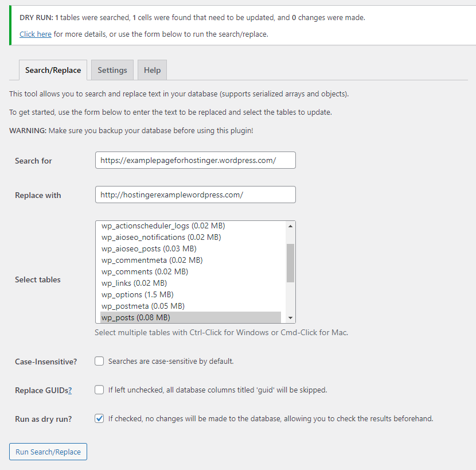This screenshot has width=476, height=470.
Task: Check the Replace GUIDs checkbox
Action: (x=99, y=390)
